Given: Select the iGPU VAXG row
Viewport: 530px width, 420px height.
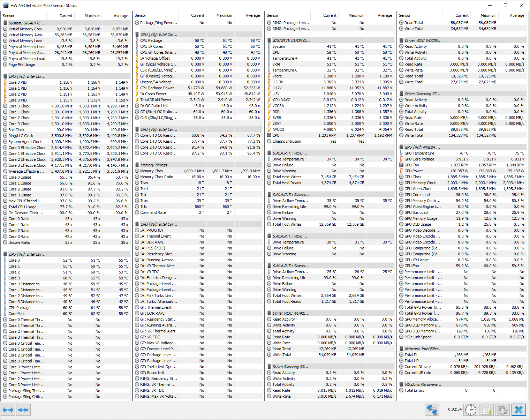Looking at the screenshot, I should click(x=330, y=100).
